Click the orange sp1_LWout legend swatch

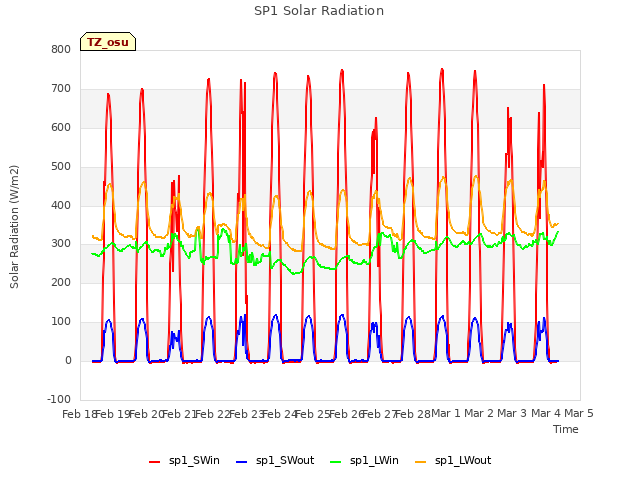click(420, 462)
